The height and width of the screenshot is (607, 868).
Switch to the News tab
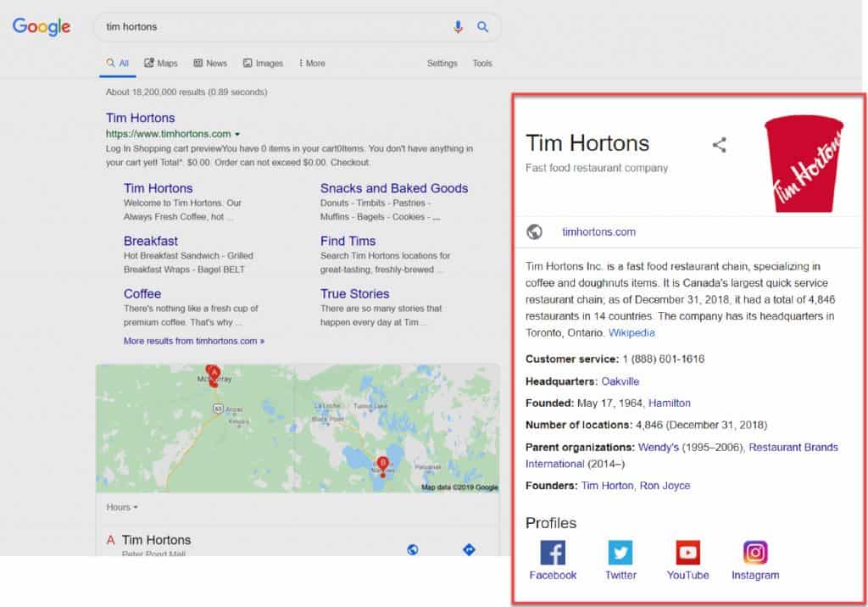tap(210, 63)
